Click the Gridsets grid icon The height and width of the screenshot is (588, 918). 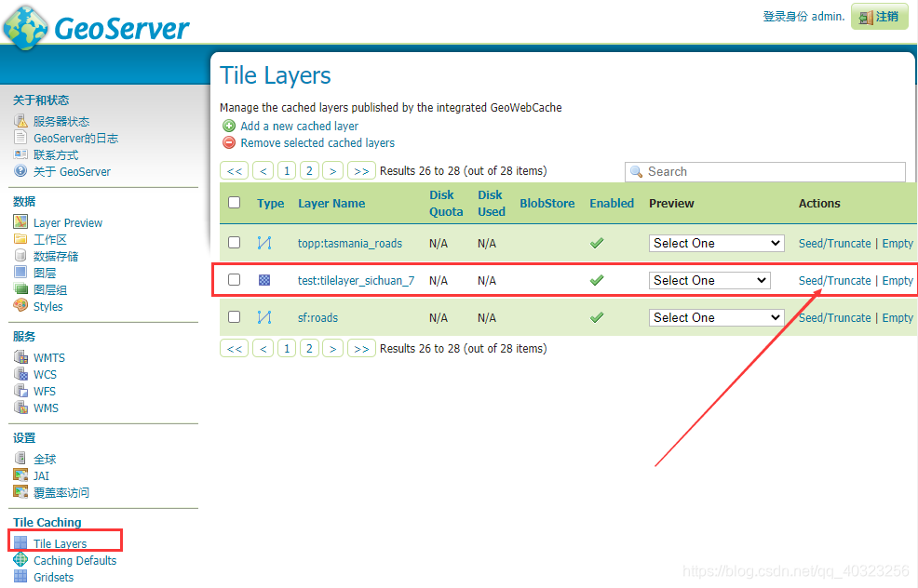click(20, 576)
